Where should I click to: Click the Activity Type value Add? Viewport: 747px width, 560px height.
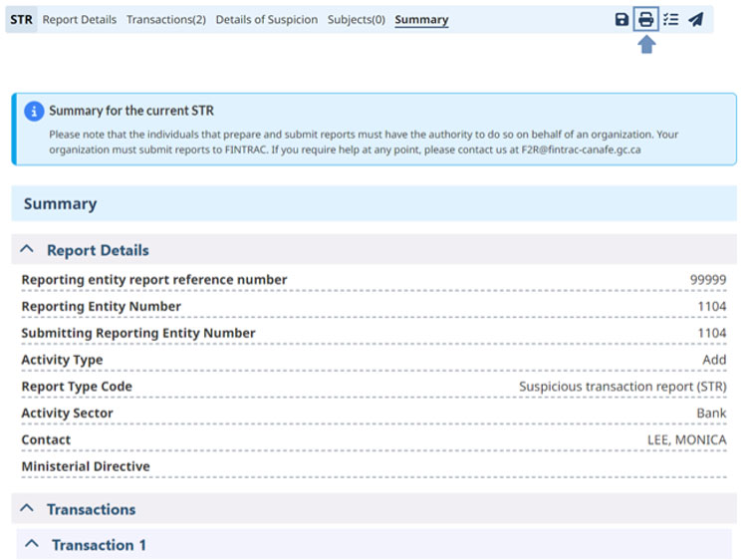714,360
